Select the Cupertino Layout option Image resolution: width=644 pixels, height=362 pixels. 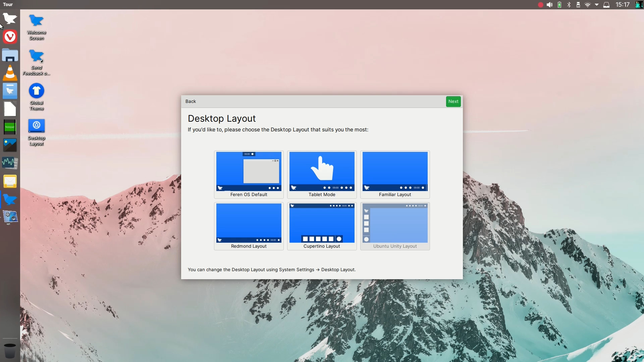pyautogui.click(x=321, y=223)
